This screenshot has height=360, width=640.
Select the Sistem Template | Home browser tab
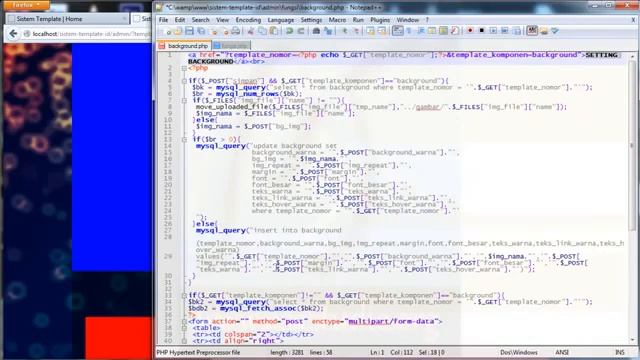click(67, 19)
